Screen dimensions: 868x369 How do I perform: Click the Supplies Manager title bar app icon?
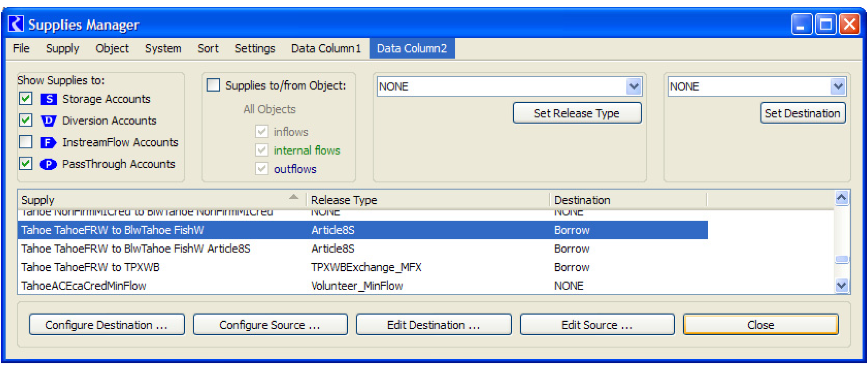click(x=16, y=24)
